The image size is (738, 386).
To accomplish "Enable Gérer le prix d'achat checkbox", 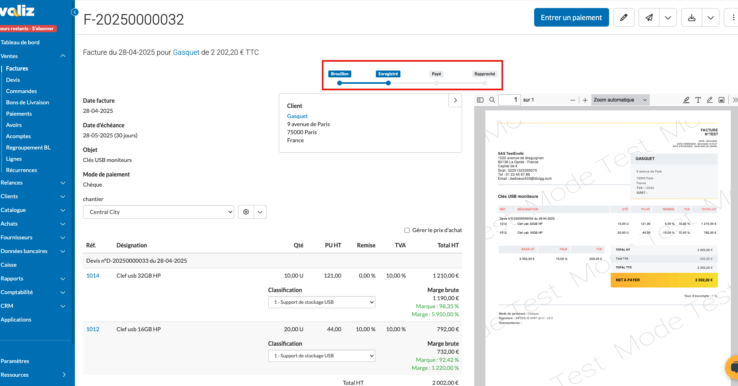I will [x=407, y=230].
